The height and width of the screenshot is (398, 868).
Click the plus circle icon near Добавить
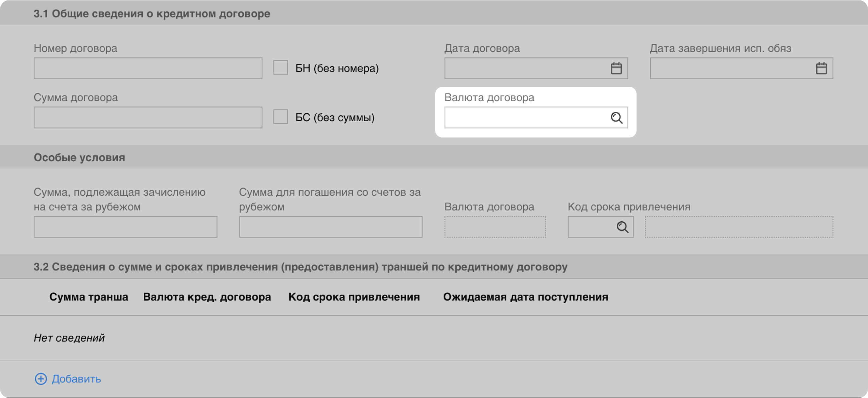coord(41,379)
